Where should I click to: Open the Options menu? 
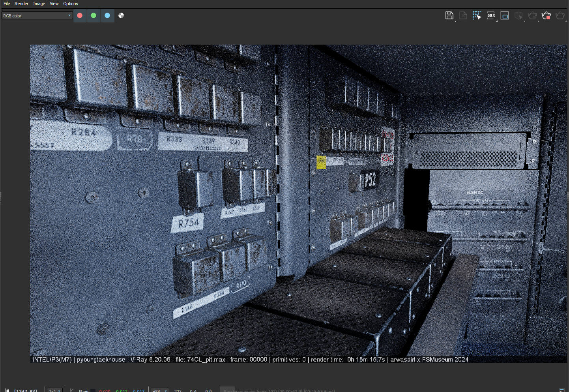[71, 4]
